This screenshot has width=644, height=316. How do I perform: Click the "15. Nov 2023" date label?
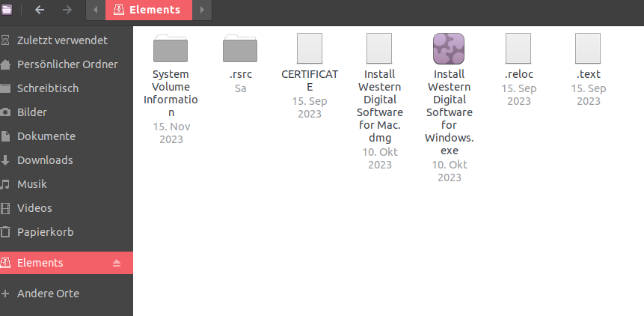pyautogui.click(x=171, y=133)
